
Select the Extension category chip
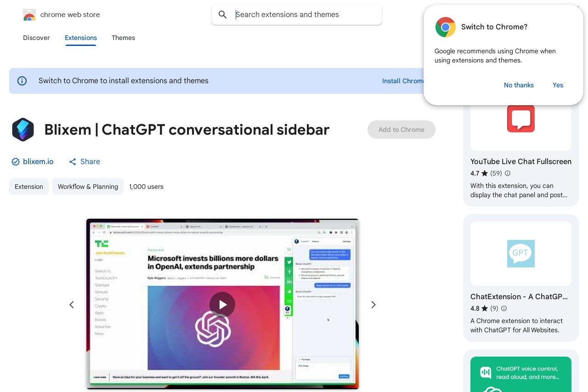pos(29,187)
